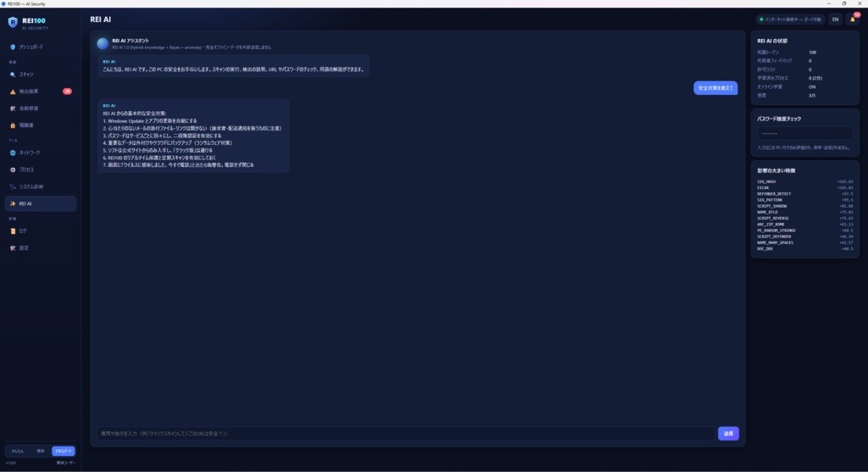Click the 知識トークン 108 row
The width and height of the screenshot is (868, 472).
[805, 52]
